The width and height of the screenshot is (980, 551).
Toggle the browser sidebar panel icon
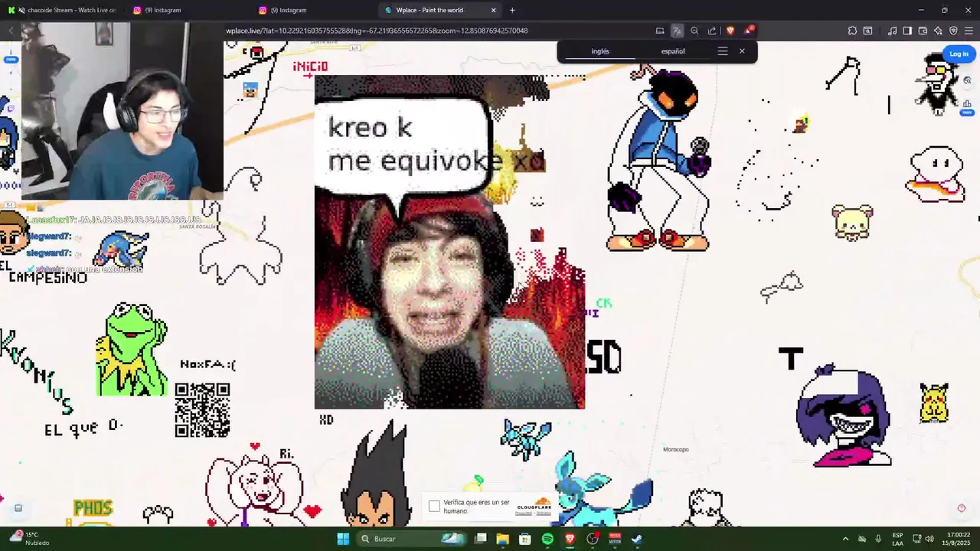907,31
